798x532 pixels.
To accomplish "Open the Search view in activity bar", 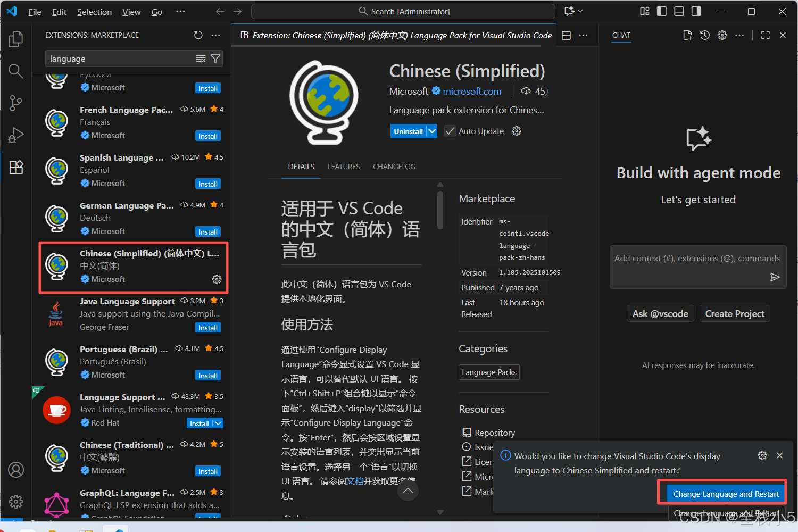I will point(16,71).
